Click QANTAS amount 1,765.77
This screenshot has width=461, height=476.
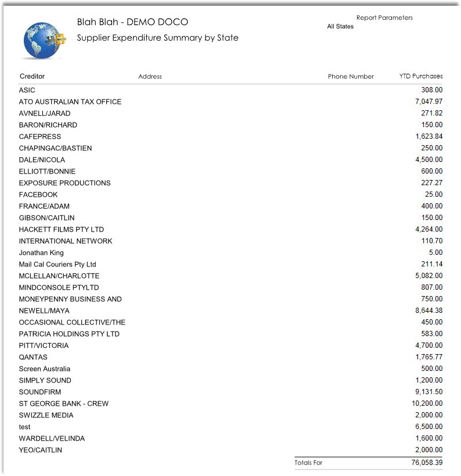(x=429, y=357)
